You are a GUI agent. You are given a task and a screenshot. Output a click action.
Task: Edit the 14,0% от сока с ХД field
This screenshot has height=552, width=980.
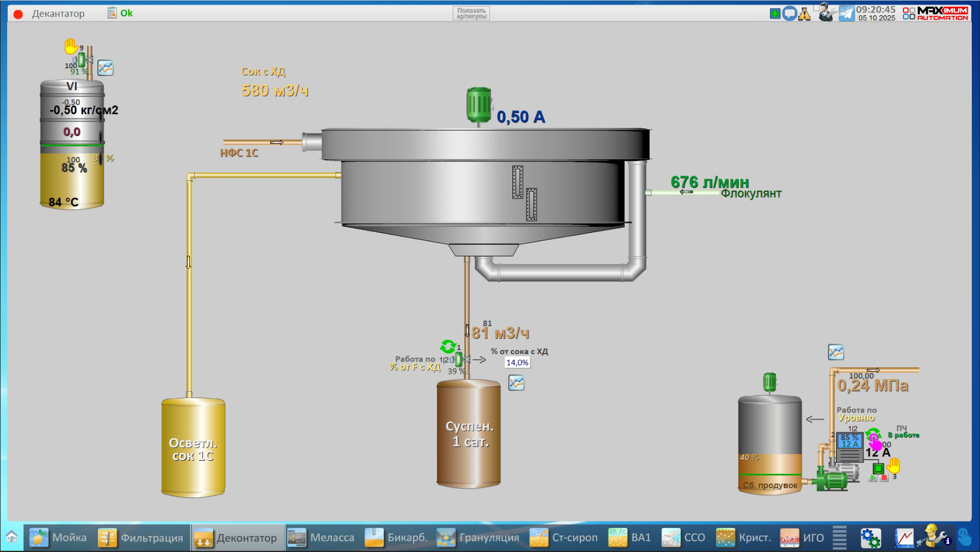[517, 362]
